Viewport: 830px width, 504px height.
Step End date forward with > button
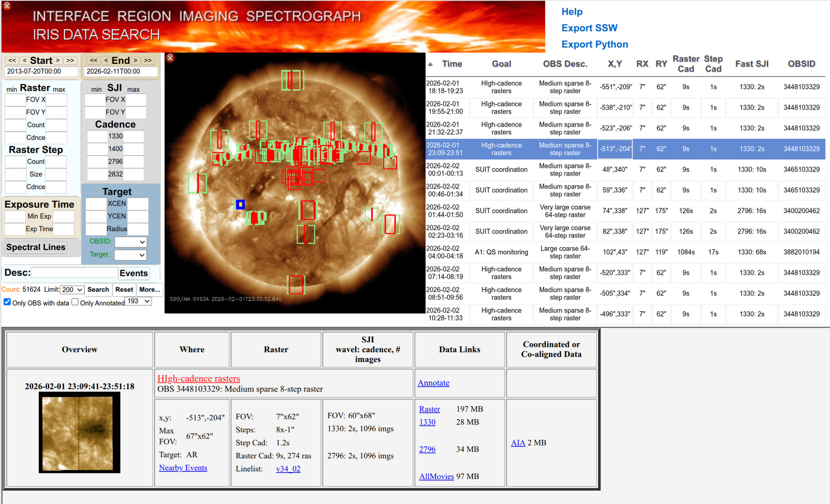[x=136, y=61]
